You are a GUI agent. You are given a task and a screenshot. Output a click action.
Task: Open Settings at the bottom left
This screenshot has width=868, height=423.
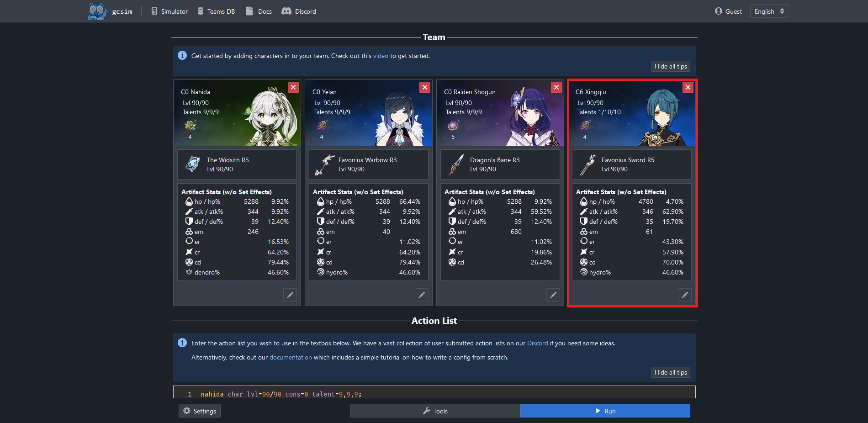(200, 411)
